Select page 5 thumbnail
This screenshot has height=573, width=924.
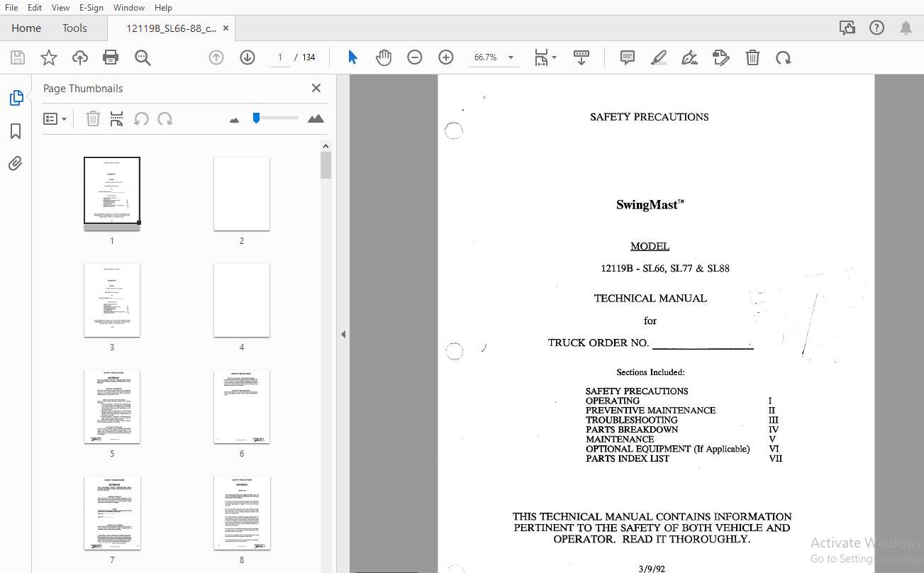point(112,407)
